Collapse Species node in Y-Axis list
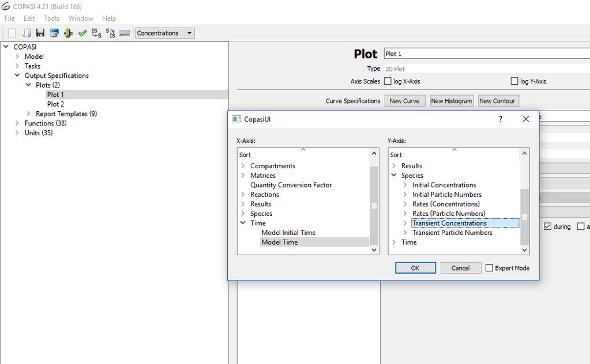 coord(394,175)
